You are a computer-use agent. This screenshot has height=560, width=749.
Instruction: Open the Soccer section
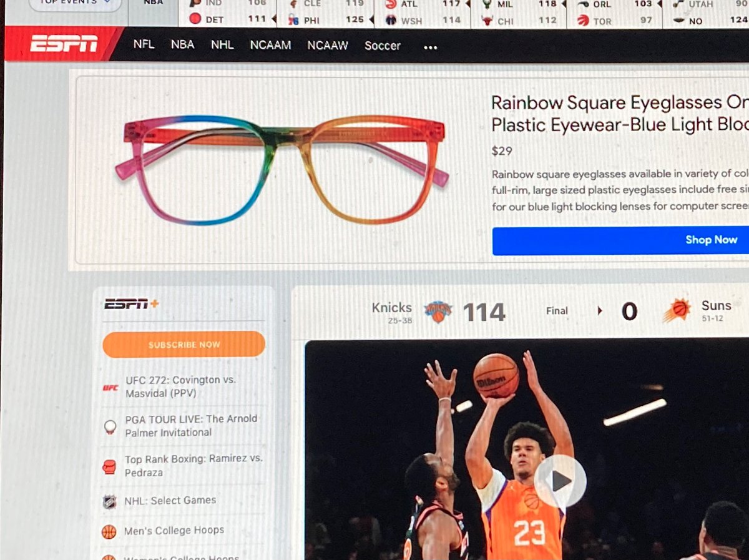[383, 46]
